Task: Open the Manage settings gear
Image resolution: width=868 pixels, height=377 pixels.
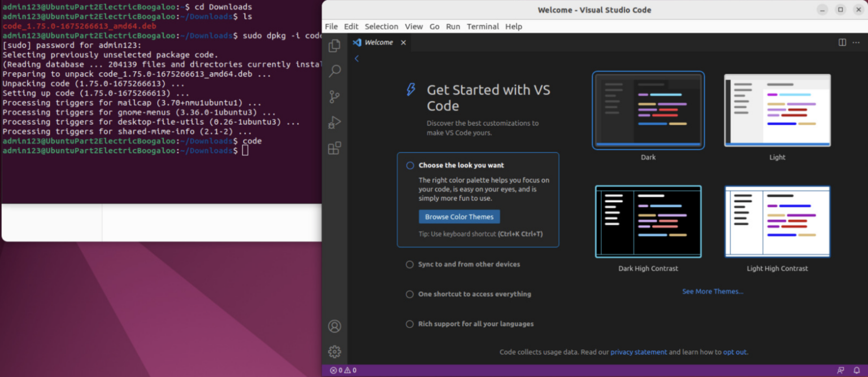Action: click(335, 351)
